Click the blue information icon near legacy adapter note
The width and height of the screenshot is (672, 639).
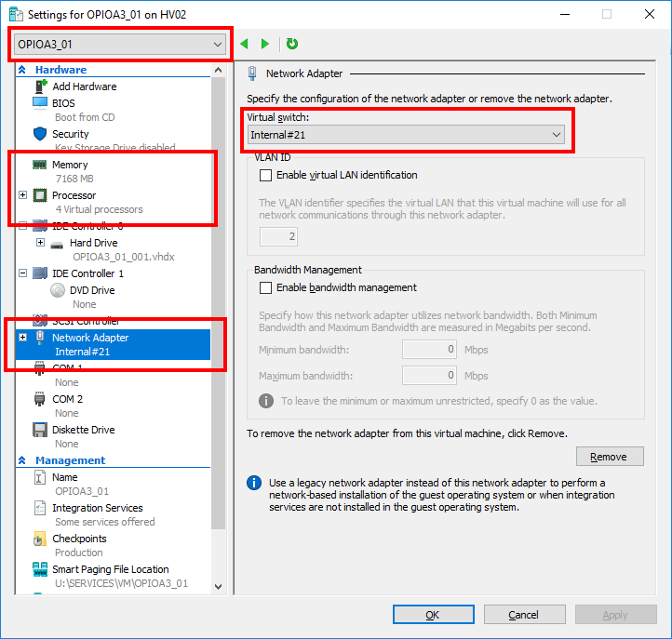(254, 483)
